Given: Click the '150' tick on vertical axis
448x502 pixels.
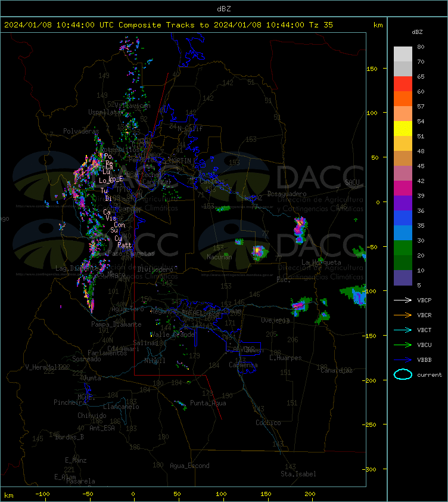Looking at the screenshot, I should [x=372, y=69].
